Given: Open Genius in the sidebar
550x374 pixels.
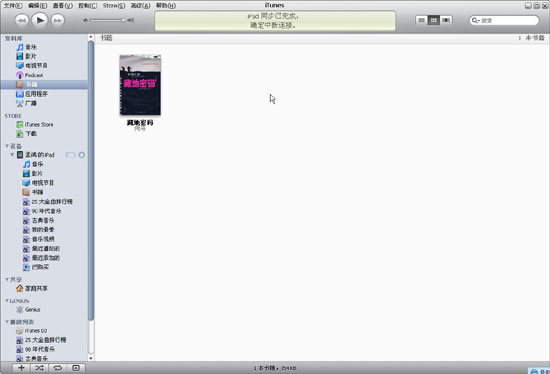Looking at the screenshot, I should (28, 310).
